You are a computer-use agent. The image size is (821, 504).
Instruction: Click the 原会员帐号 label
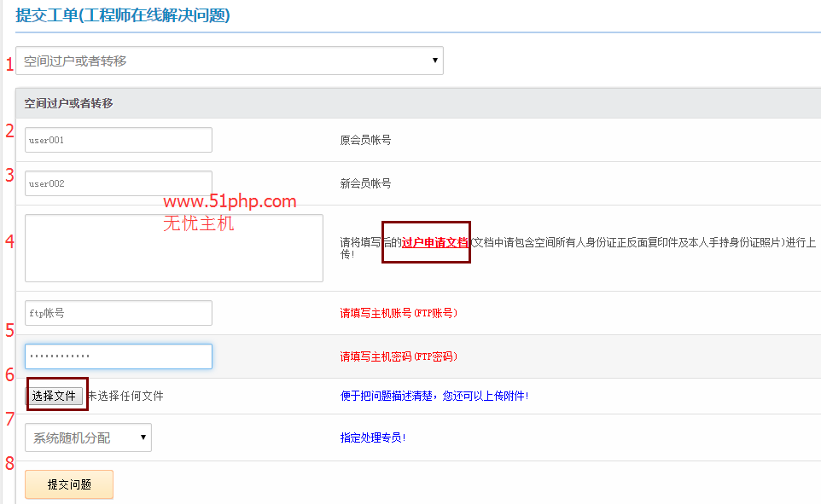point(365,140)
